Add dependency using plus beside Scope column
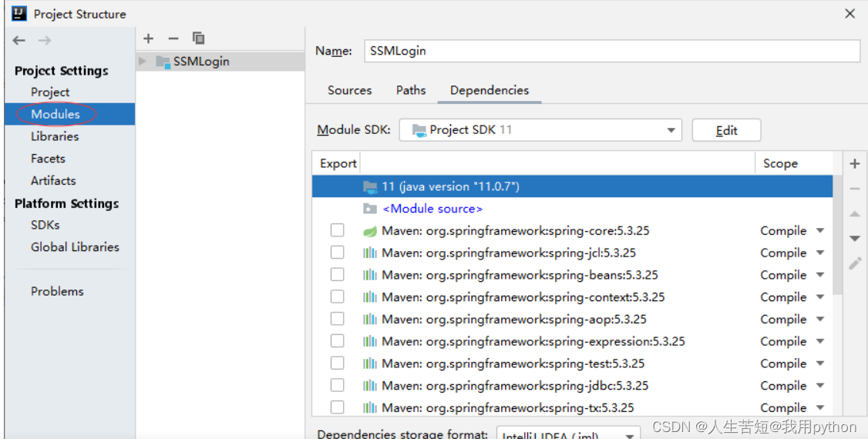Image resolution: width=868 pixels, height=442 pixels. (855, 164)
